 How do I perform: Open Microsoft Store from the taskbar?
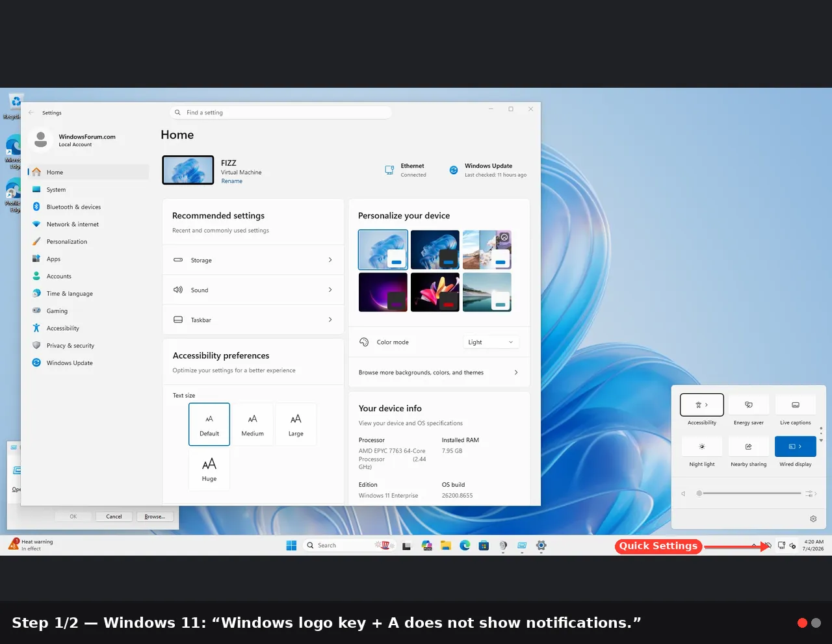484,546
